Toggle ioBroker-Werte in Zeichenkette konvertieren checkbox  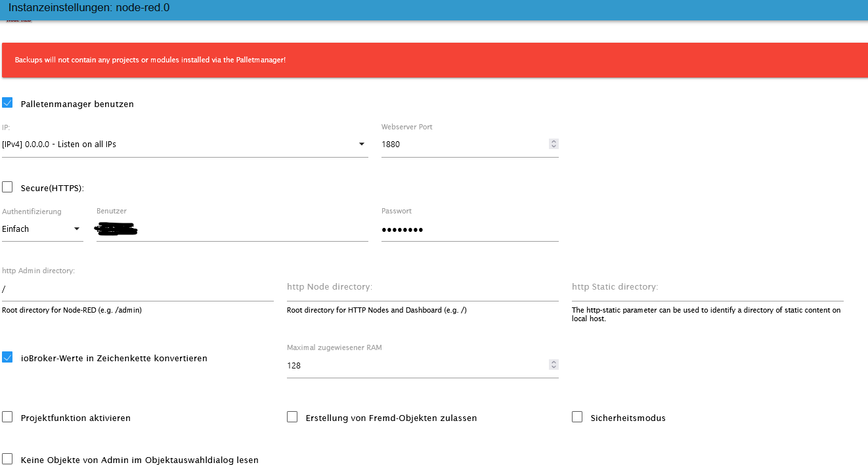click(8, 357)
